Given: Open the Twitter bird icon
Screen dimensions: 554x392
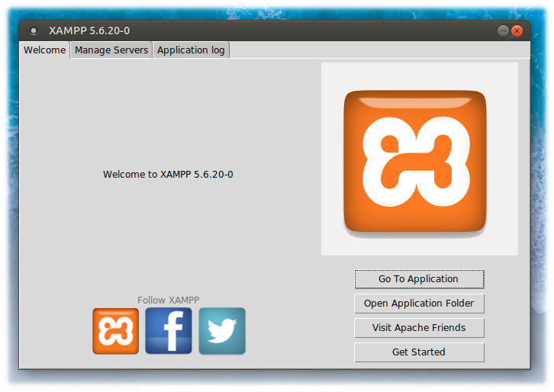Looking at the screenshot, I should point(222,331).
